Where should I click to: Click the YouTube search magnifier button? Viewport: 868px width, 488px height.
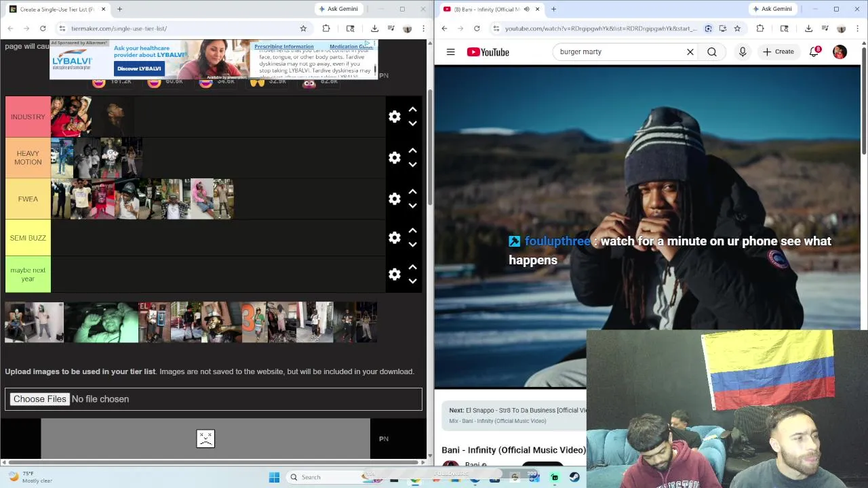click(x=712, y=52)
